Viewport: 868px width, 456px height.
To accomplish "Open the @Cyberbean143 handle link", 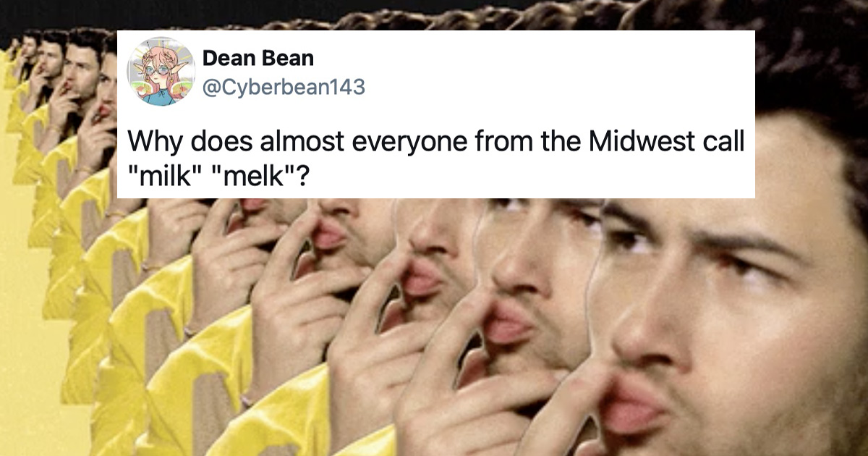I will (x=284, y=88).
